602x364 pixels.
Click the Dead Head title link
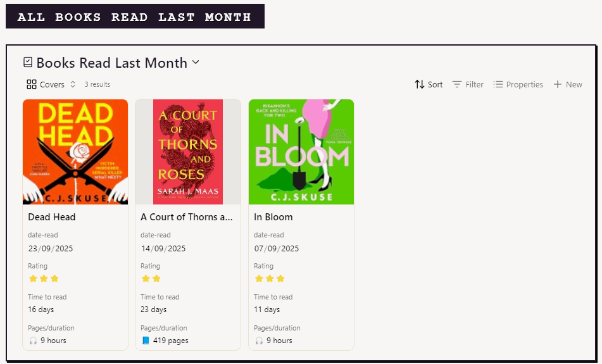tap(52, 217)
